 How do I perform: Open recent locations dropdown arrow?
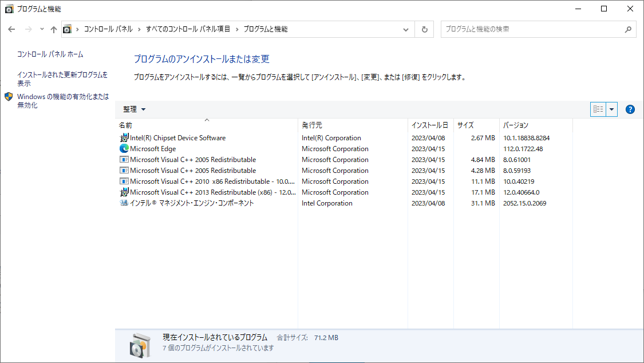point(42,29)
